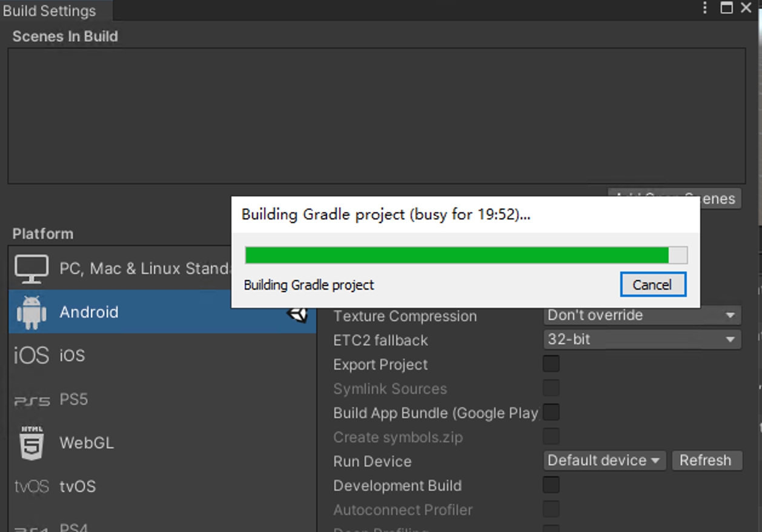Select the PS5 platform

point(162,399)
